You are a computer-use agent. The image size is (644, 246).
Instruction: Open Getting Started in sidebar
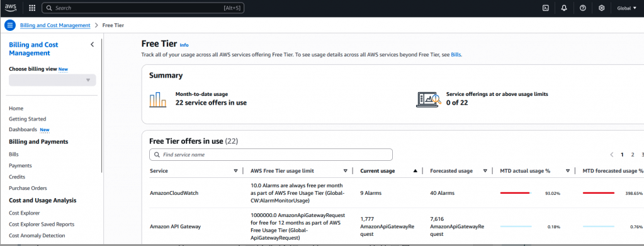28,119
